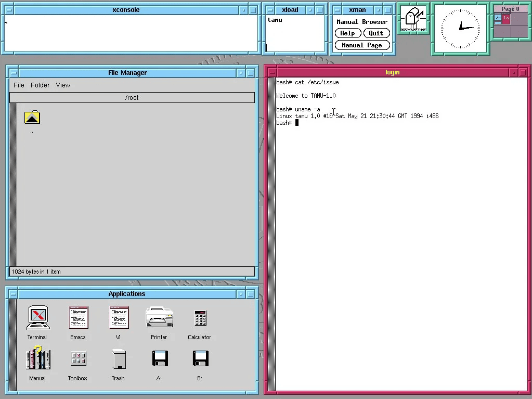Click the xbiff mailbox icon
The height and width of the screenshot is (399, 532).
point(413,19)
